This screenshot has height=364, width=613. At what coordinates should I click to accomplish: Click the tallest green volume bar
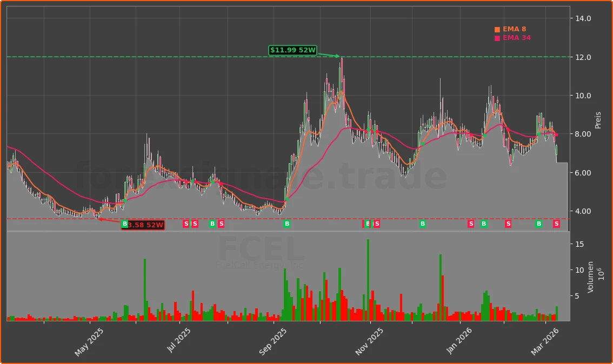[x=368, y=280]
